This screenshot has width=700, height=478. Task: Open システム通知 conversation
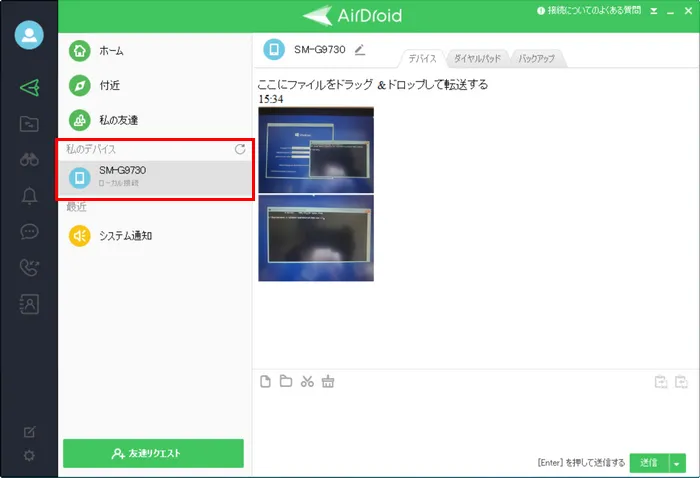(x=155, y=236)
